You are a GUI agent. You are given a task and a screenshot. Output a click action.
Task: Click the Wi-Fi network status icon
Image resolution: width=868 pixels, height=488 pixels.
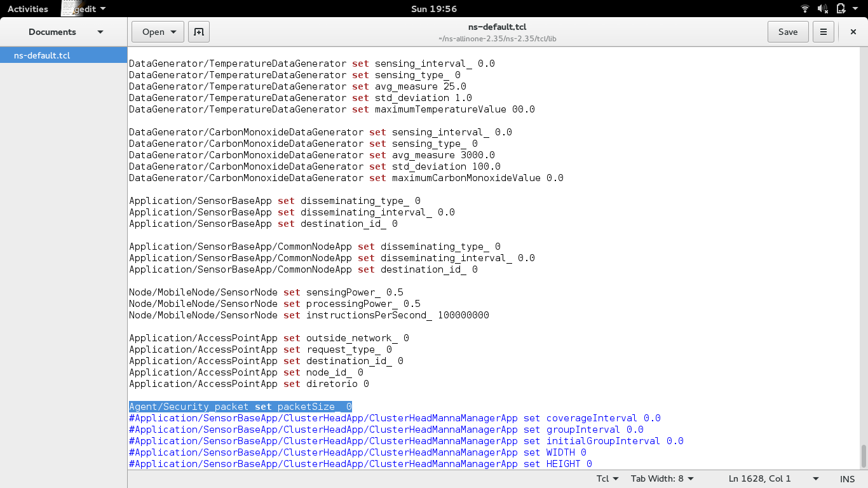[x=805, y=9]
